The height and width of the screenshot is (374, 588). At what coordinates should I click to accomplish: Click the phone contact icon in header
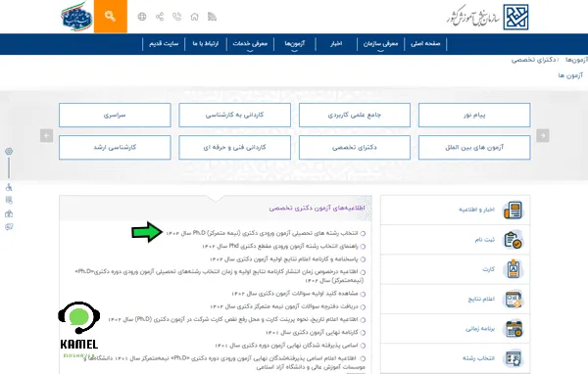177,17
